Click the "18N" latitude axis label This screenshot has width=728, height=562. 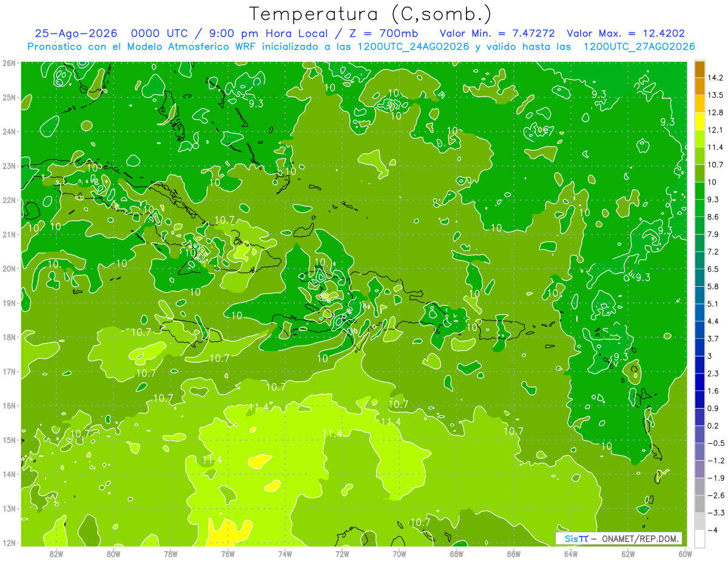click(x=9, y=337)
